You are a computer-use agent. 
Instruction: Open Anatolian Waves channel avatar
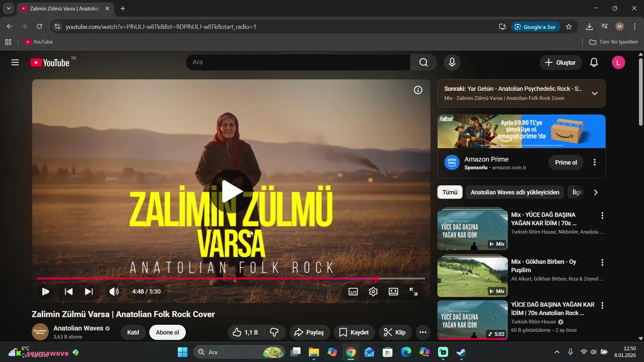[40, 332]
